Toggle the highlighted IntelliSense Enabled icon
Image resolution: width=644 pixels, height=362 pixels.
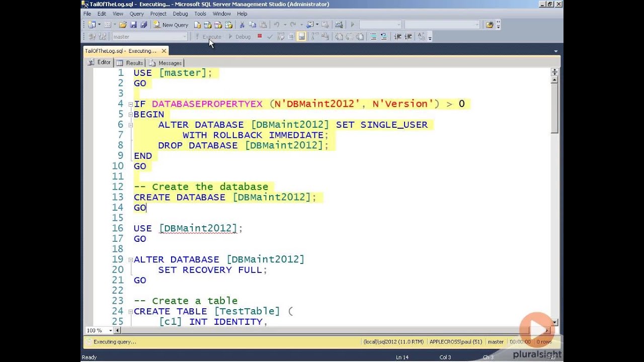coord(301,37)
